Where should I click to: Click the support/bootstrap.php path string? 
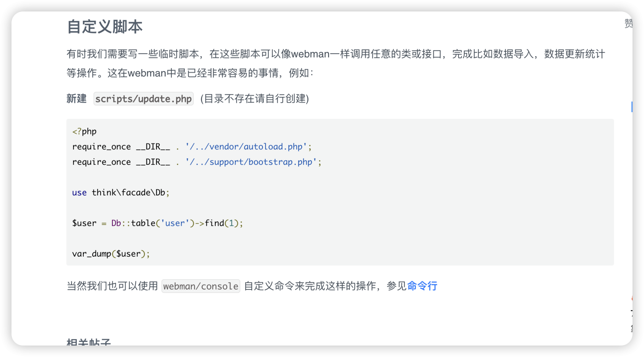(x=251, y=162)
